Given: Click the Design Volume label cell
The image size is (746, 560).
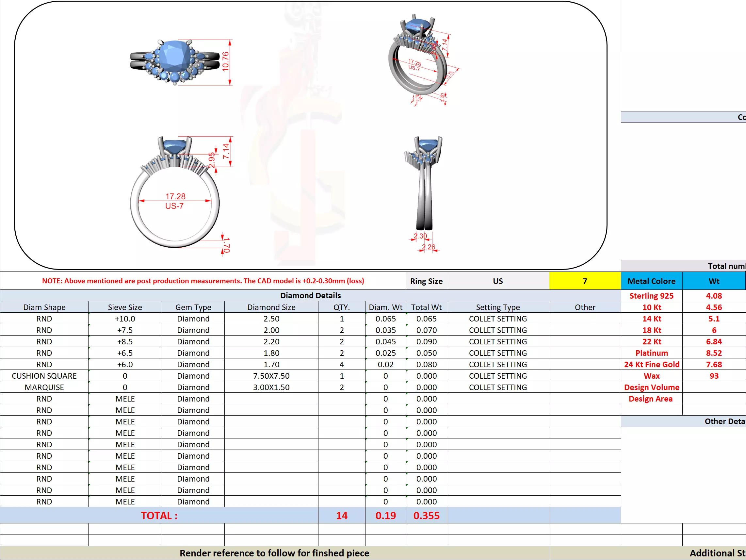Looking at the screenshot, I should click(x=651, y=387).
